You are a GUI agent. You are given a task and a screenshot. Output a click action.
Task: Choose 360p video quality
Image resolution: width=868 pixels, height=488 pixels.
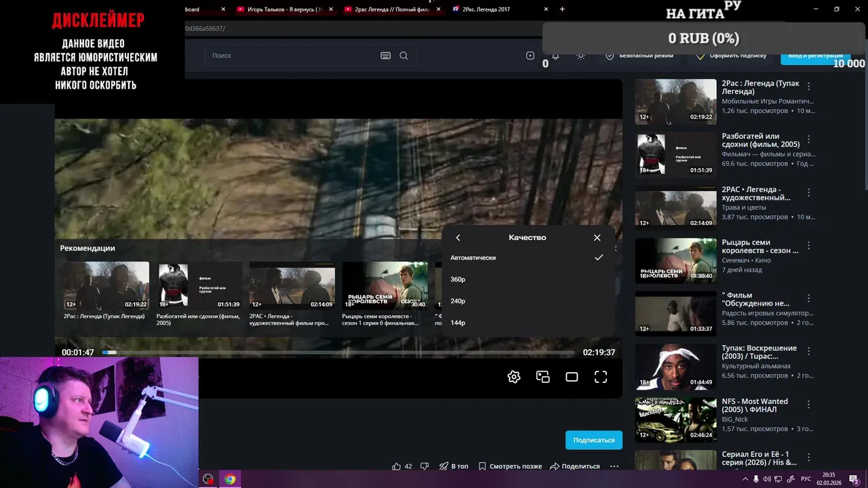coord(527,279)
